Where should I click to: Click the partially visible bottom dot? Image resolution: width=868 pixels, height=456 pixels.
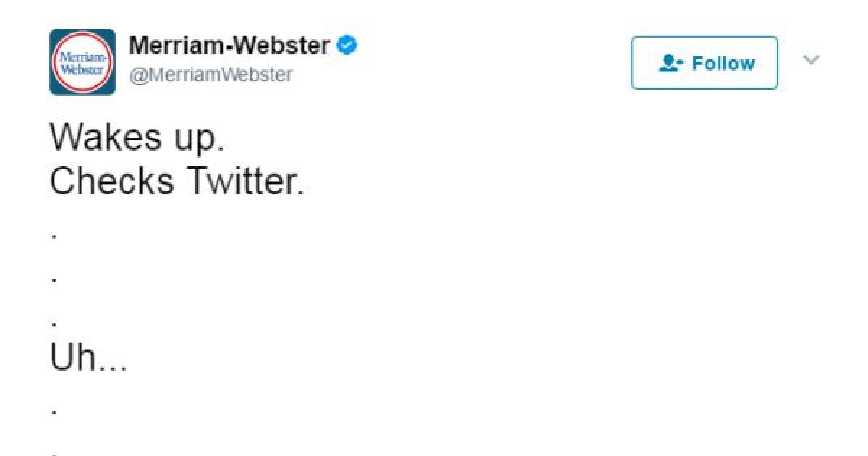pyautogui.click(x=54, y=454)
